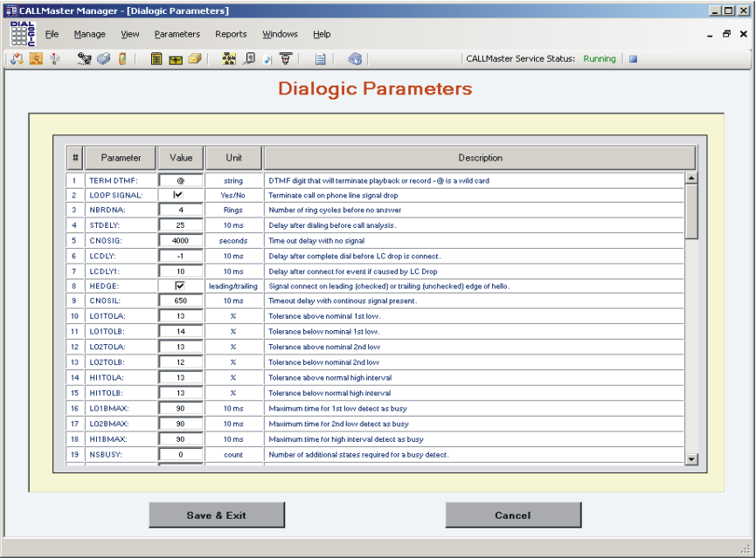Click the dark funnel-shaped toolbar icon
This screenshot has height=558, width=756.
286,59
